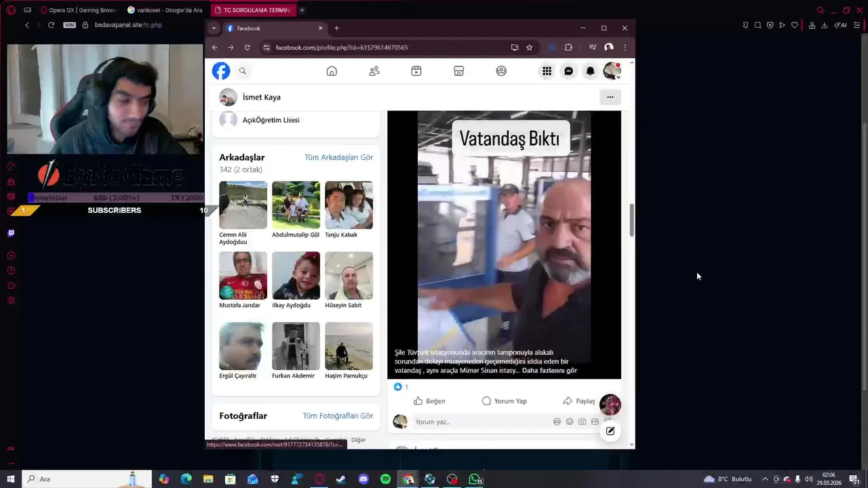Screen dimensions: 868x488
Task: Open WhatsApp from taskbar
Action: pyautogui.click(x=475, y=479)
